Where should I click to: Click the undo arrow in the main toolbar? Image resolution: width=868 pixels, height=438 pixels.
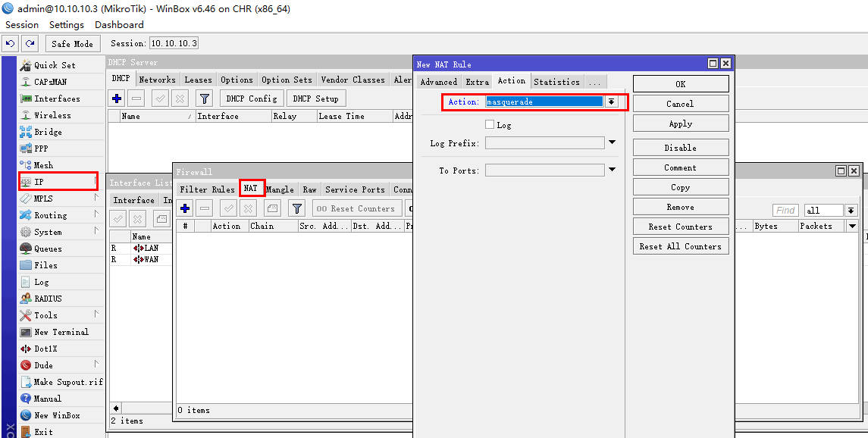pyautogui.click(x=11, y=44)
